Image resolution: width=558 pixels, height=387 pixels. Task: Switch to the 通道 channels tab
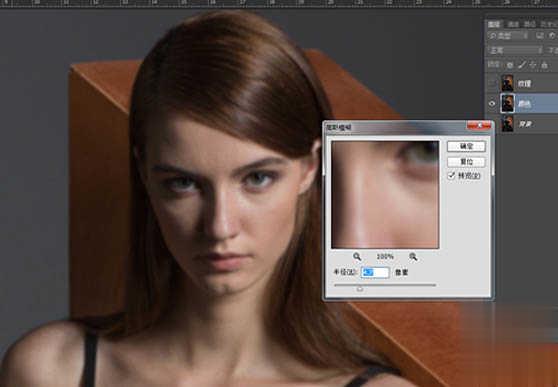tap(513, 24)
